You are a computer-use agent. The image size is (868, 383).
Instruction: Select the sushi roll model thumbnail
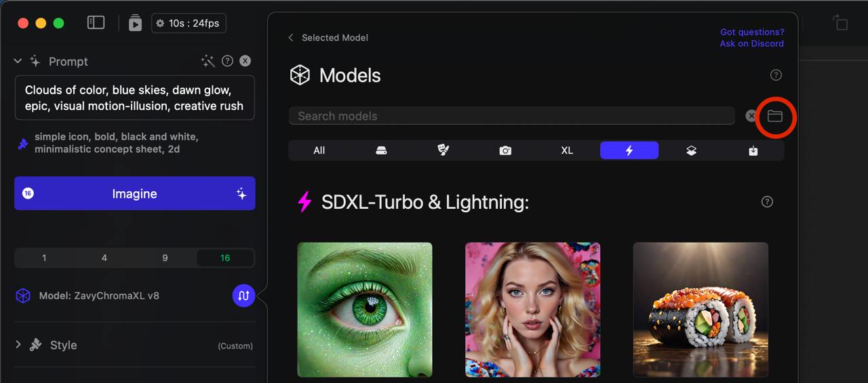tap(701, 309)
